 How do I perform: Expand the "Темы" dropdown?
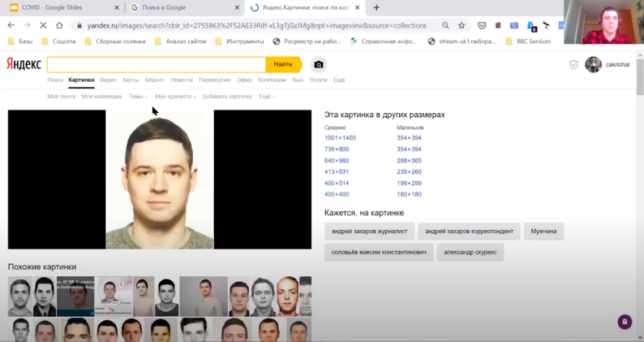tap(138, 97)
